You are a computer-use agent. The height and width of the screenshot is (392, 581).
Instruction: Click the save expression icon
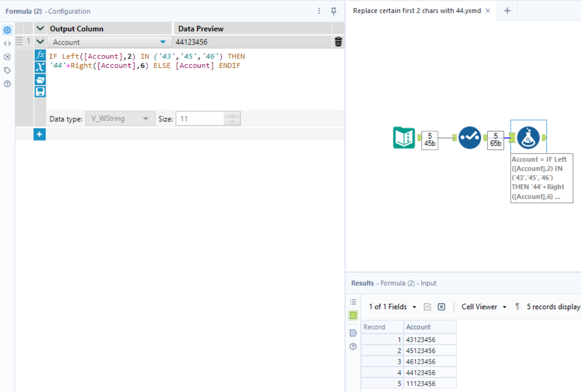(40, 91)
